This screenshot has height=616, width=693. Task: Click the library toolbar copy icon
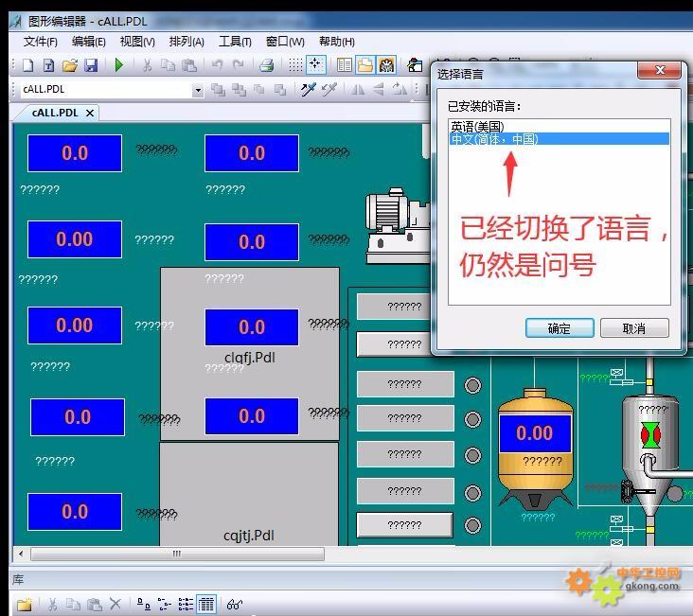coord(73,604)
